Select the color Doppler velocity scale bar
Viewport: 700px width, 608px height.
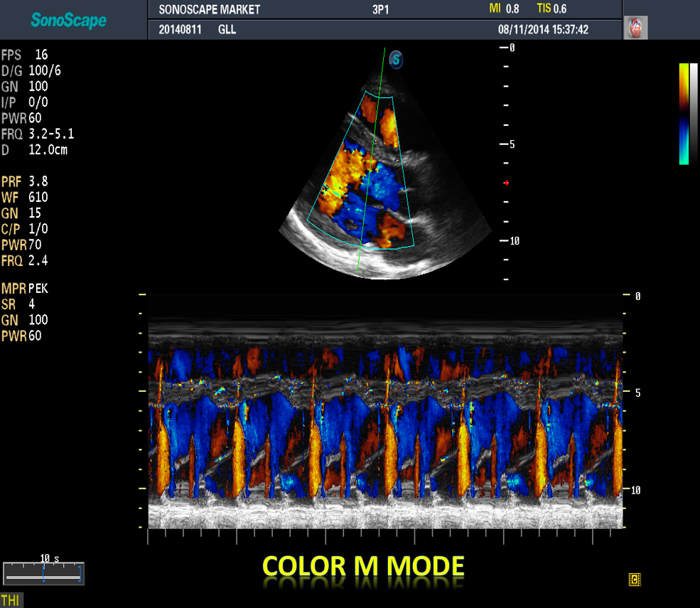point(684,114)
